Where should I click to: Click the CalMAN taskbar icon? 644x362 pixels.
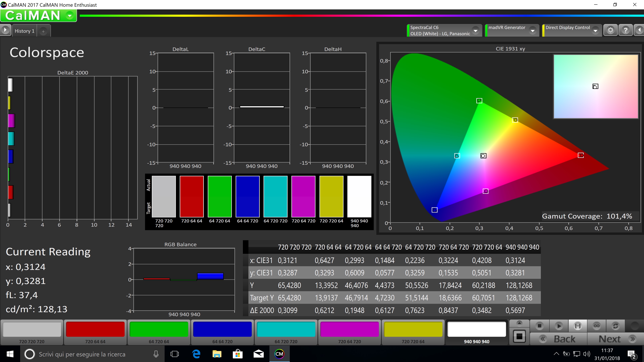(x=279, y=354)
